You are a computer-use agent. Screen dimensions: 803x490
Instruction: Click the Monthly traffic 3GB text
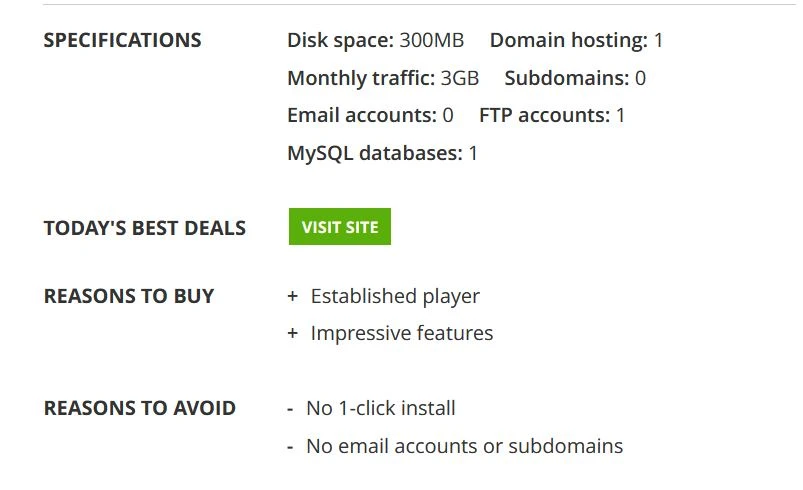(383, 78)
